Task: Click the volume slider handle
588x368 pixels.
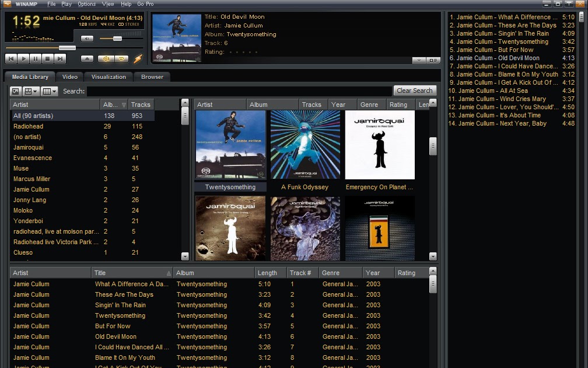Action: [117, 39]
